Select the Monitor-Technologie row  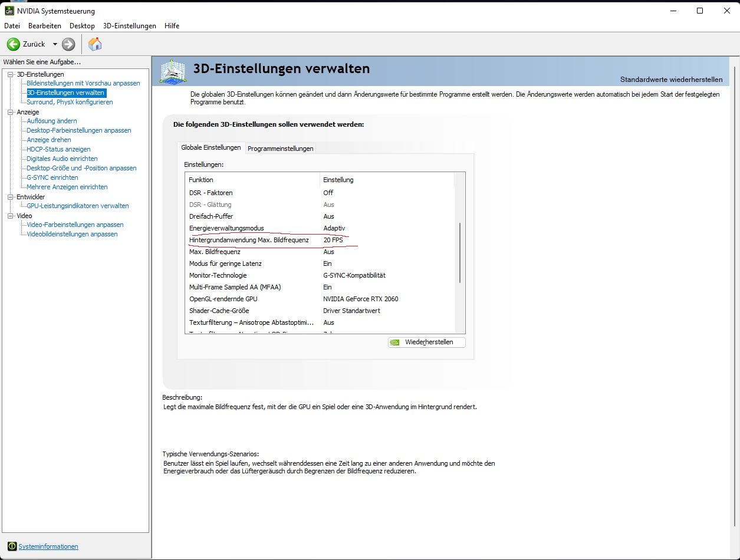(320, 275)
